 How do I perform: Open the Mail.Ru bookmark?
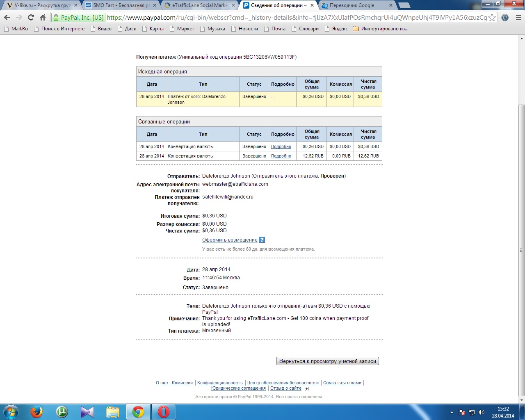[16, 29]
